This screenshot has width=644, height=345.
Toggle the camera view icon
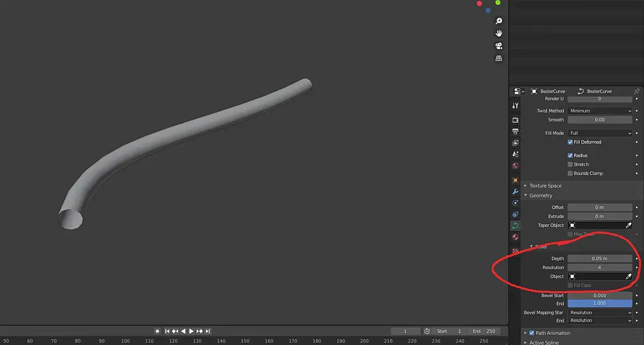499,46
